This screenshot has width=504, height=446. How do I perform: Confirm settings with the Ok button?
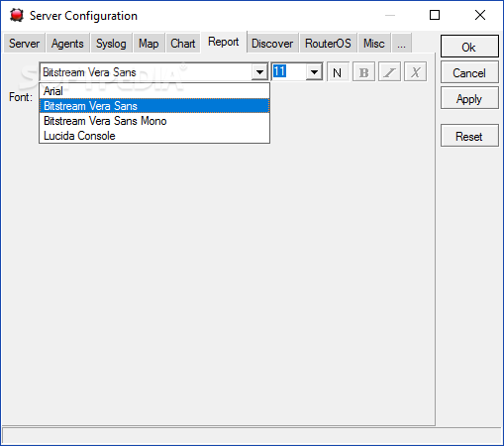(469, 47)
